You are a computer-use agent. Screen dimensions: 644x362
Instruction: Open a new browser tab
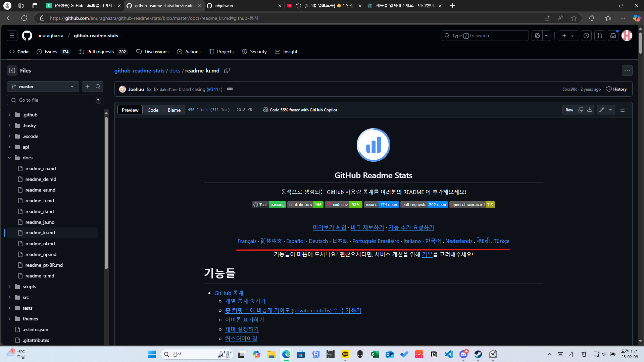coord(452,6)
